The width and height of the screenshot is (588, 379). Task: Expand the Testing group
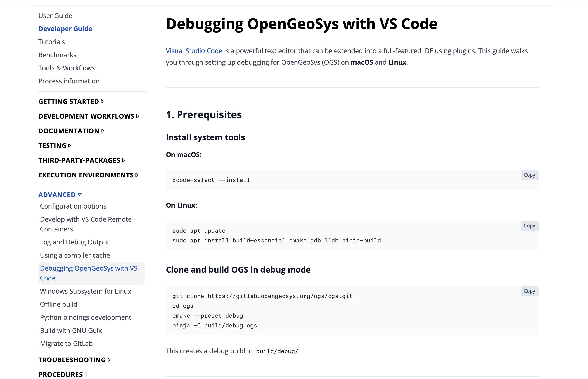point(55,146)
